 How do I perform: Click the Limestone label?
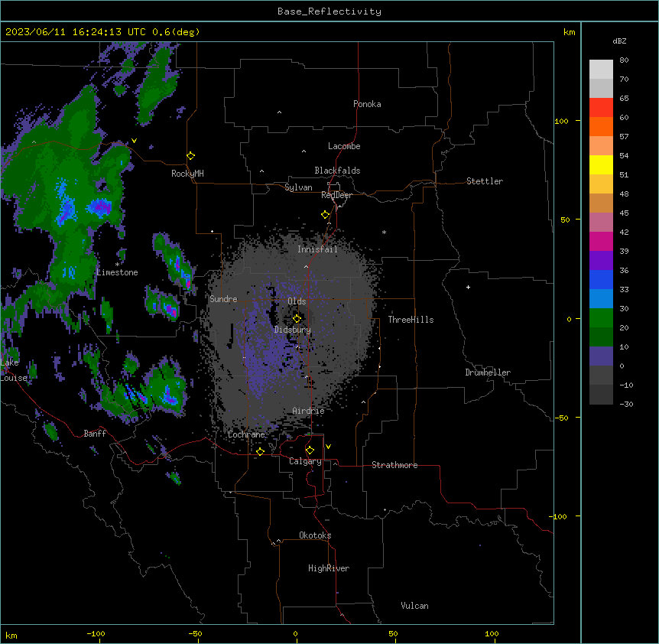117,272
